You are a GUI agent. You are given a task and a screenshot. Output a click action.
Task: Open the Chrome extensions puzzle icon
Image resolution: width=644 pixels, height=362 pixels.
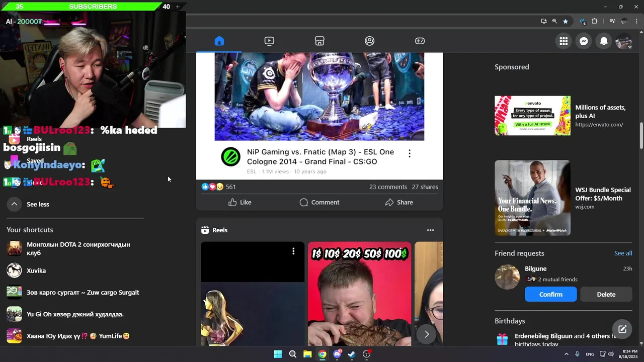click(595, 21)
